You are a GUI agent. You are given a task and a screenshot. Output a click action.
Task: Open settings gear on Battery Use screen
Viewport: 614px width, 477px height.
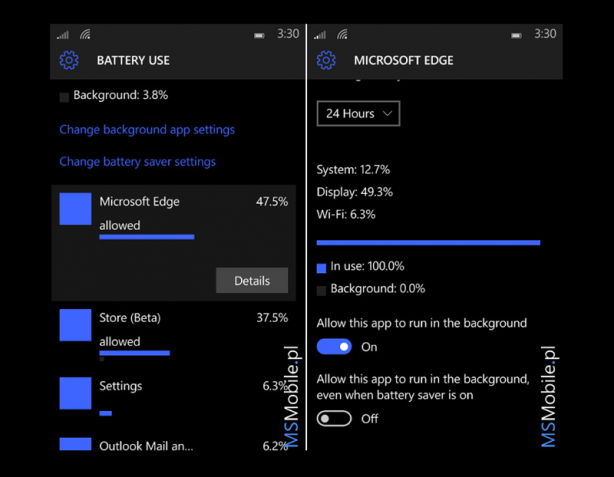[69, 60]
